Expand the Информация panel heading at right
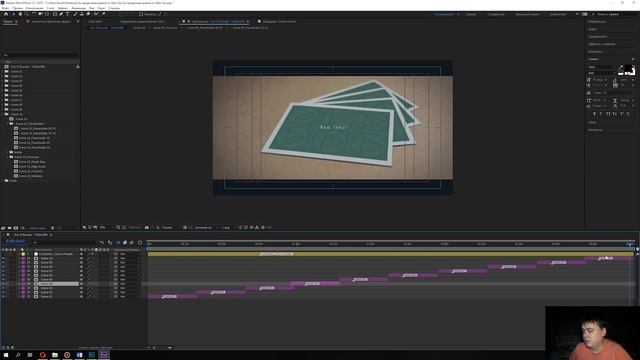 597,22
